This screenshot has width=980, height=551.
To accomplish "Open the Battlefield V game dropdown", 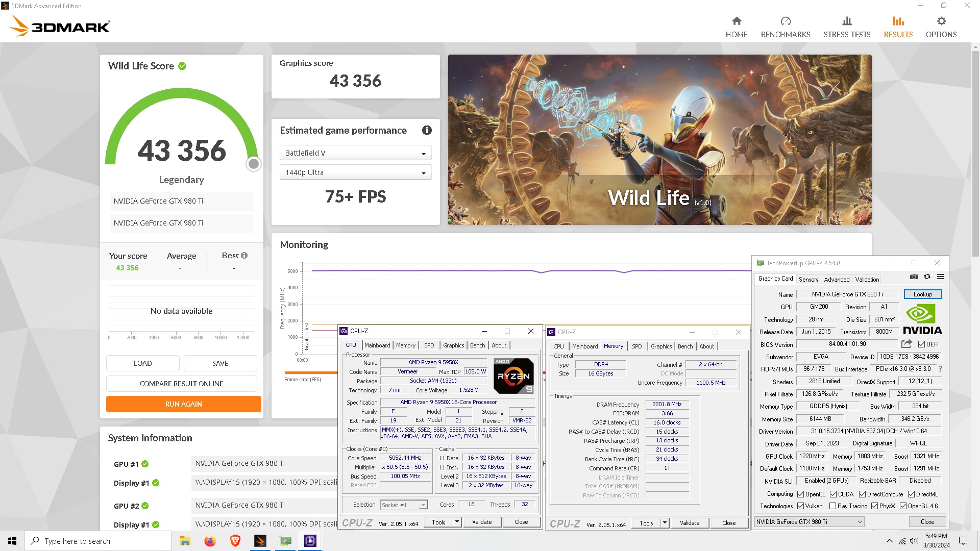I will pyautogui.click(x=355, y=153).
